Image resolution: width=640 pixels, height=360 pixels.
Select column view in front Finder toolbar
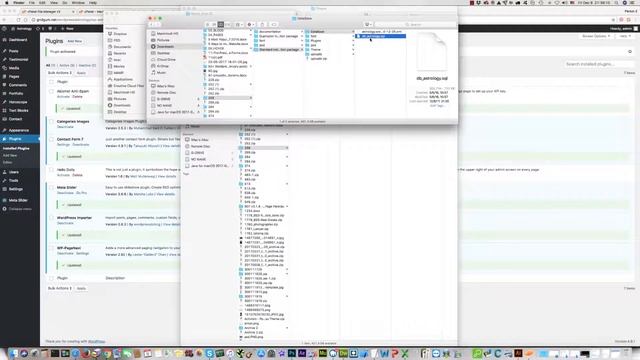point(221,25)
